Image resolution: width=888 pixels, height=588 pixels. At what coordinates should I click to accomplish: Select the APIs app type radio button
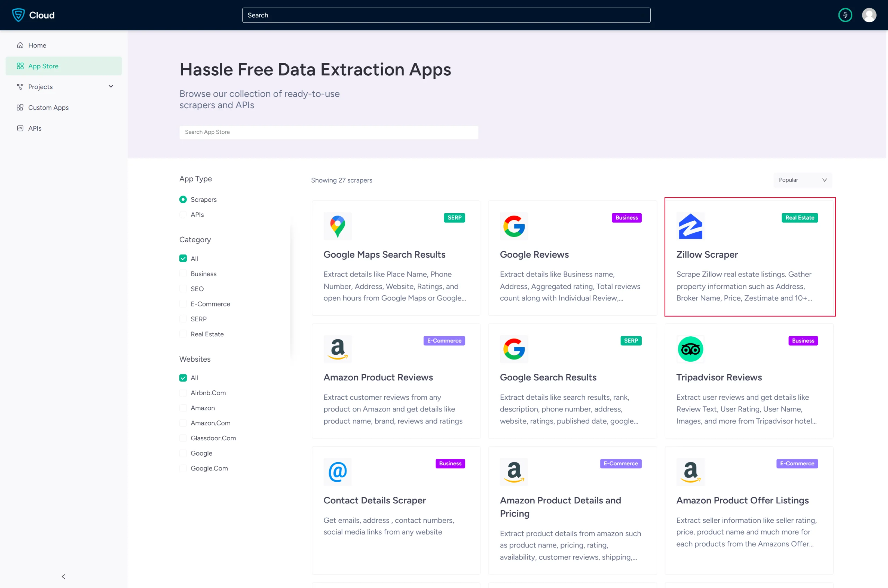click(183, 215)
